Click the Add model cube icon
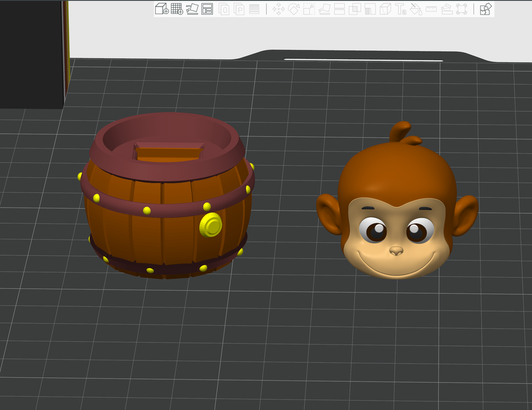The image size is (532, 410). click(x=161, y=9)
